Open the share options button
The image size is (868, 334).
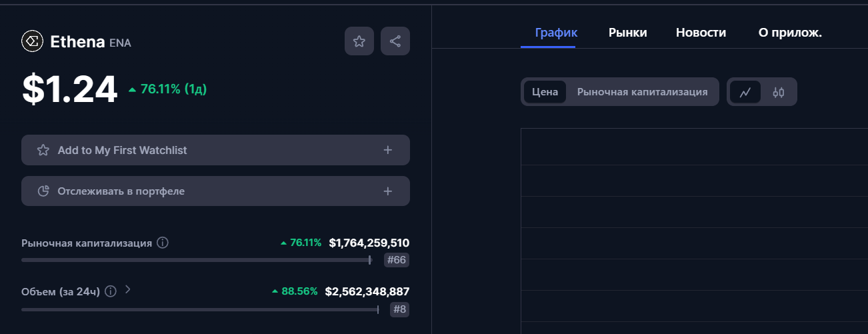pos(395,41)
